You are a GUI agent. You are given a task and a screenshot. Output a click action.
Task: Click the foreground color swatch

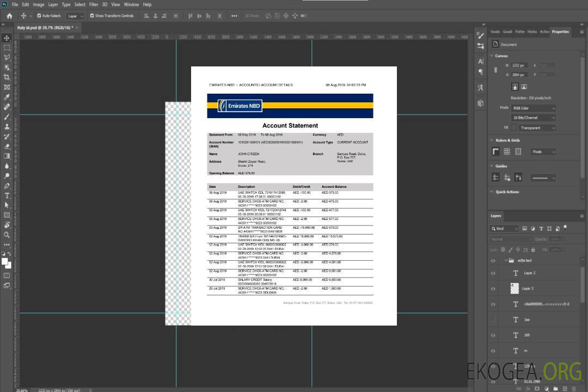tap(5, 262)
